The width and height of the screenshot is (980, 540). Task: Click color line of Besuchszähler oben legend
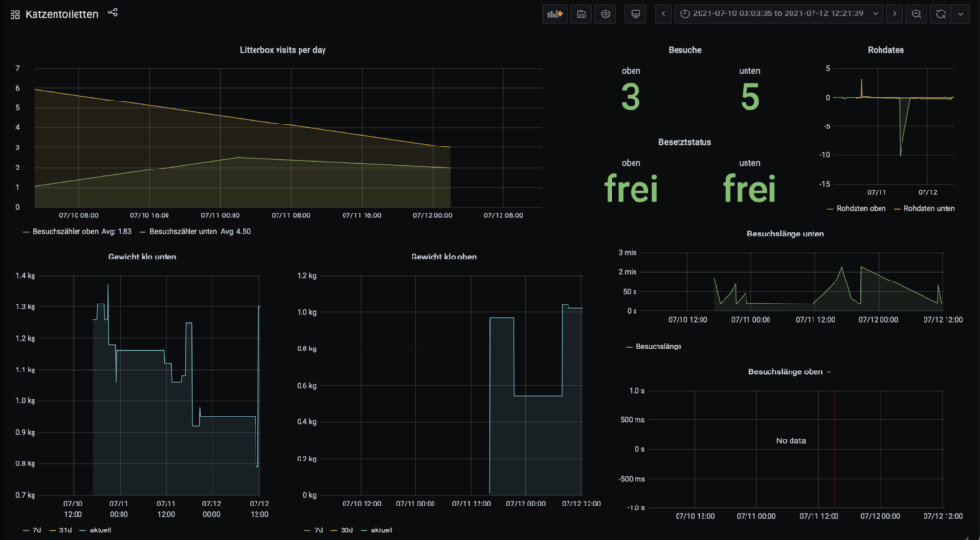tap(26, 232)
